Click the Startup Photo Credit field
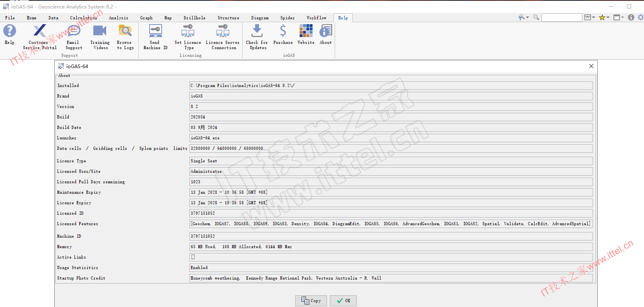 coord(391,278)
